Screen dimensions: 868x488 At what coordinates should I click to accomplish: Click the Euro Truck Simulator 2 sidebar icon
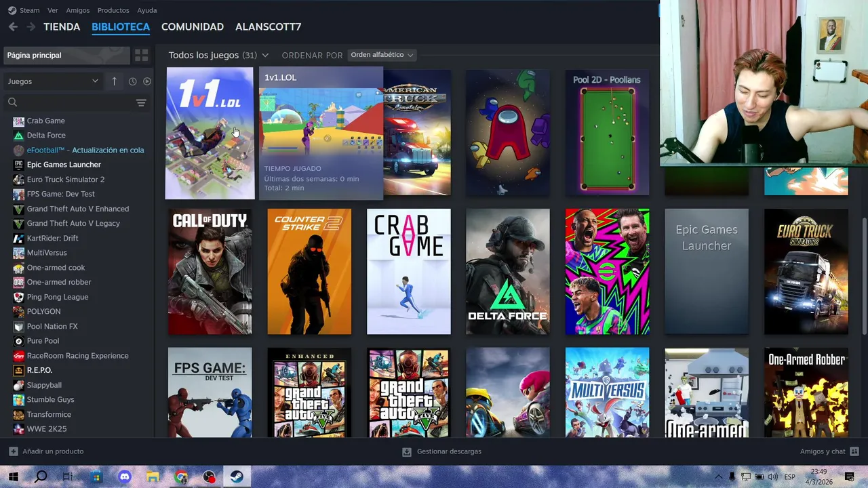[x=18, y=180]
